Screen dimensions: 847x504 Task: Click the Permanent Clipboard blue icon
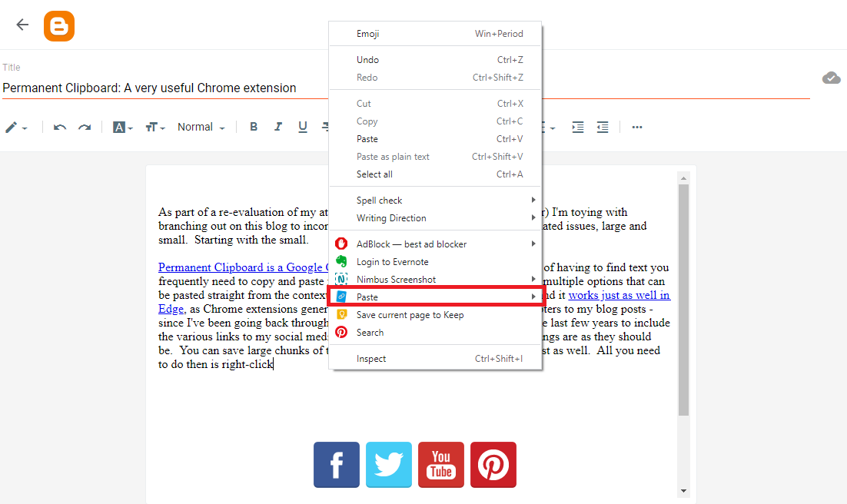pyautogui.click(x=341, y=297)
